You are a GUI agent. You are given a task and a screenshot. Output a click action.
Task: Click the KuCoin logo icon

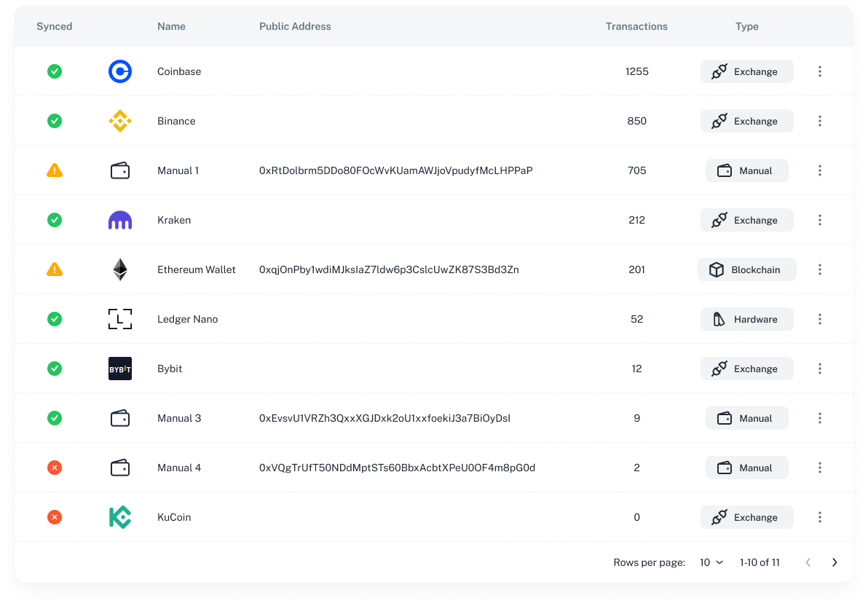click(120, 517)
